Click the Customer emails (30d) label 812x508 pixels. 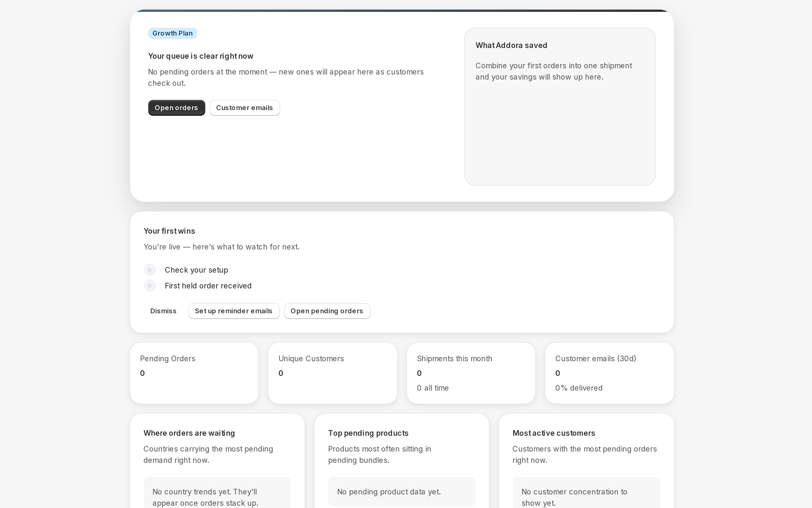pyautogui.click(x=595, y=359)
